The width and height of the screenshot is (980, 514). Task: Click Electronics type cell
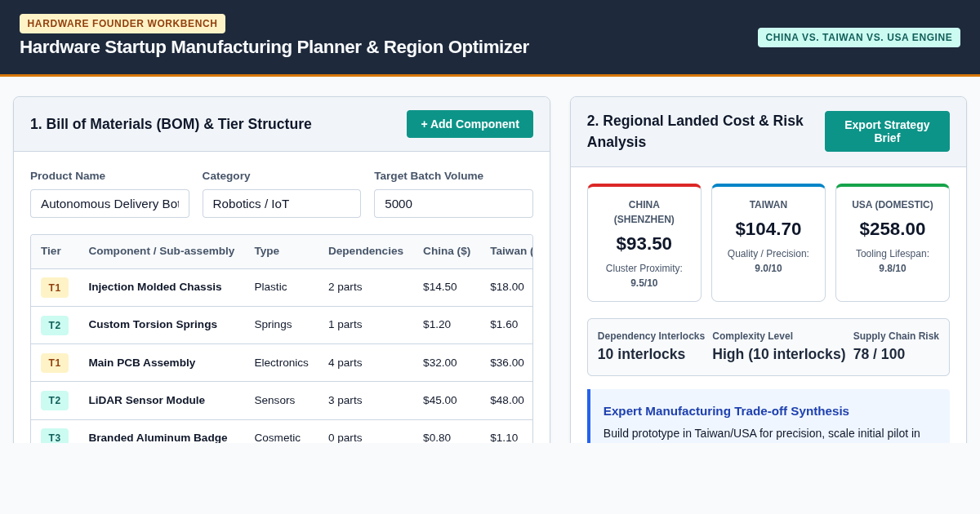point(282,363)
